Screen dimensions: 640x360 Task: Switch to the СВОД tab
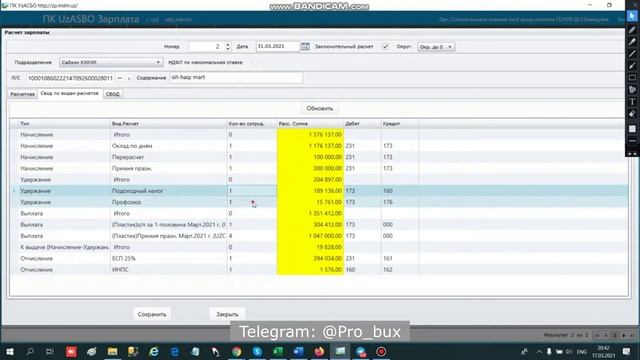pyautogui.click(x=113, y=94)
